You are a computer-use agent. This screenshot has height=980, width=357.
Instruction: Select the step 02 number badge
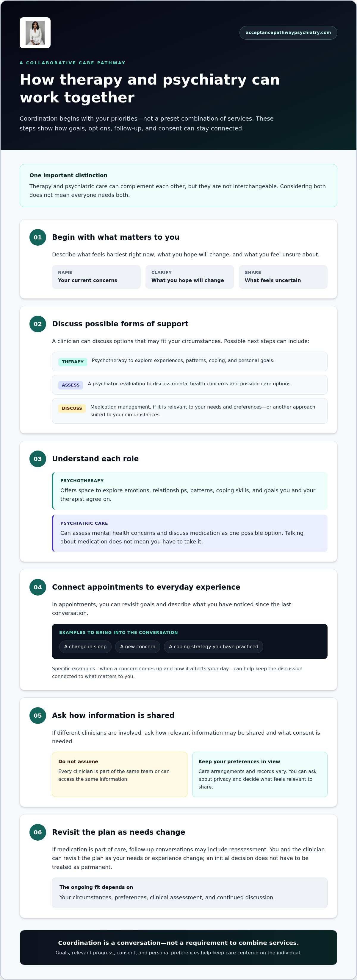(x=38, y=324)
